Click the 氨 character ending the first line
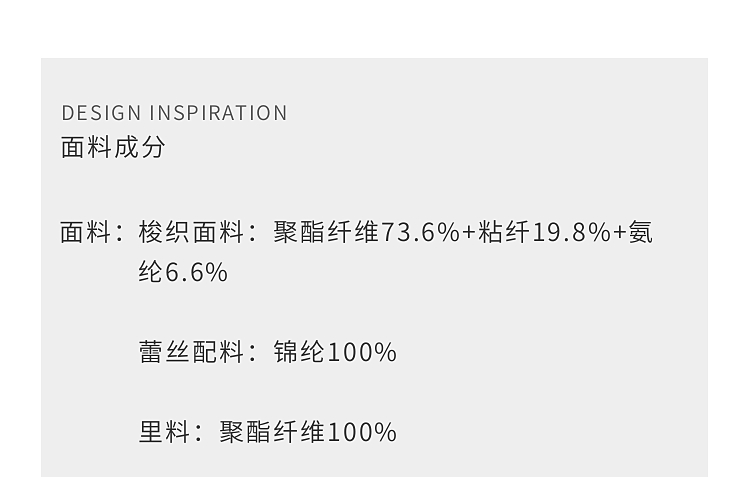The width and height of the screenshot is (750, 477). click(641, 233)
